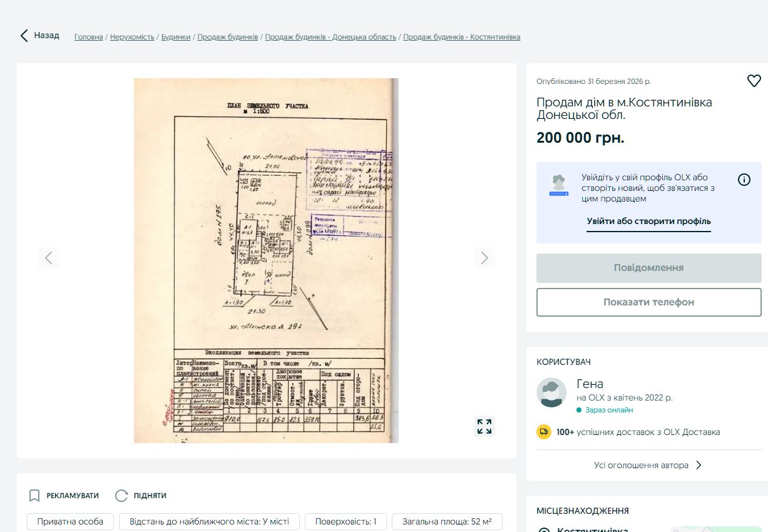This screenshot has height=532, width=768.
Task: Click the РЕКЛАМУВАТИ bookmark icon
Action: [x=34, y=496]
